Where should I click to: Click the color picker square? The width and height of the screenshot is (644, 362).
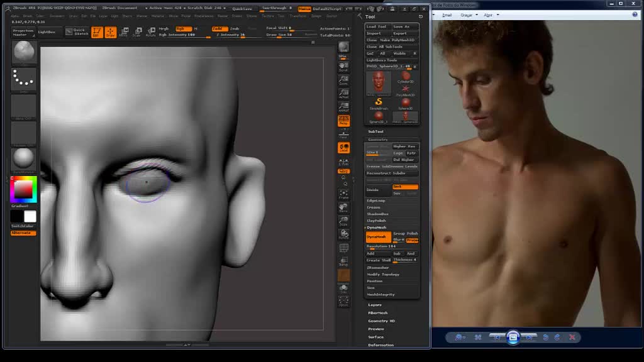click(x=23, y=190)
